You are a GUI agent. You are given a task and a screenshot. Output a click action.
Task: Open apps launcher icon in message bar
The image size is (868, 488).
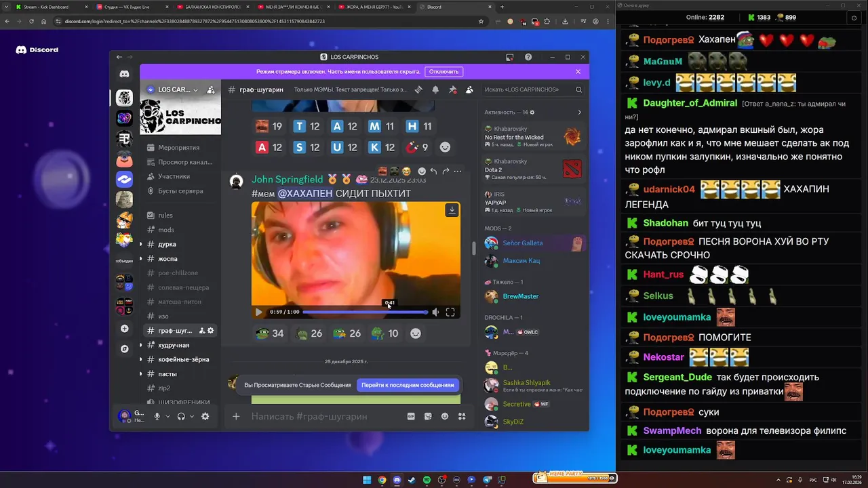462,416
